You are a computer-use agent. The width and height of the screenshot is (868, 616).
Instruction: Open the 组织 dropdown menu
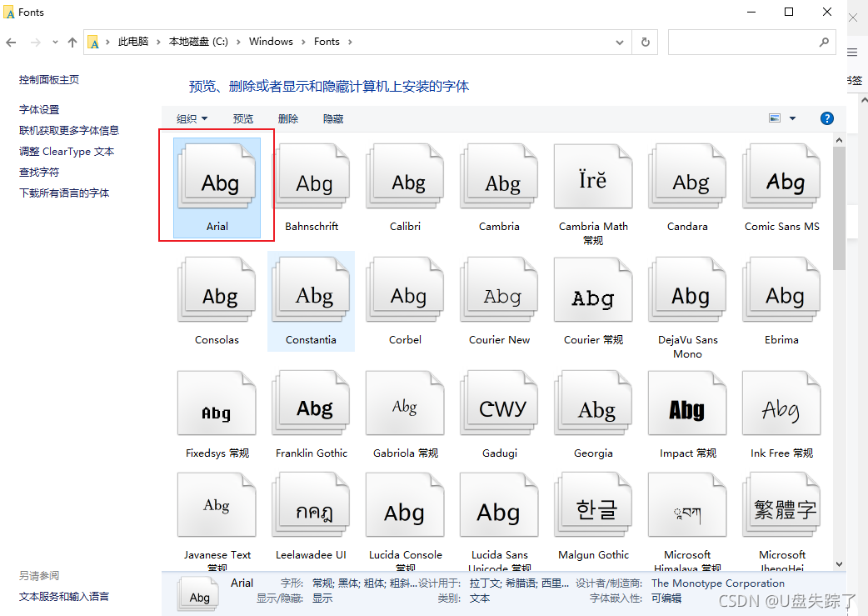(x=192, y=118)
